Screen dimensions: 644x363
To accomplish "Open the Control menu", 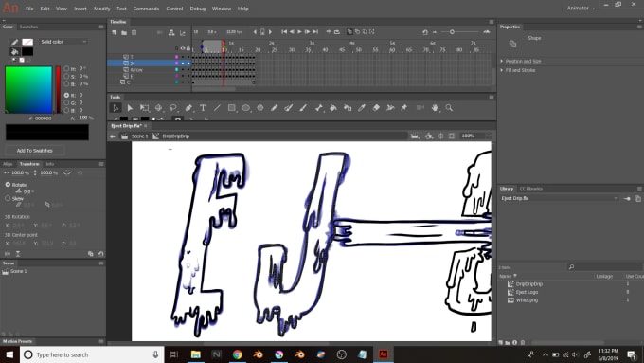I will point(174,9).
